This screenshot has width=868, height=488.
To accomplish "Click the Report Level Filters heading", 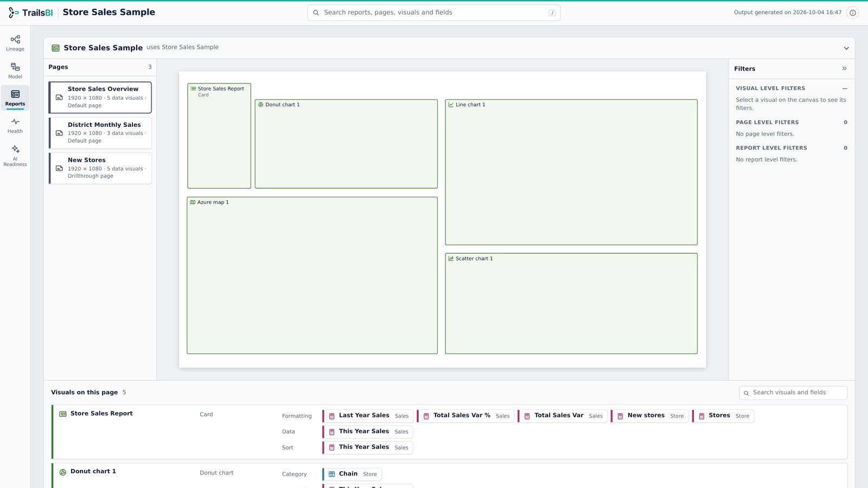I will pos(771,148).
